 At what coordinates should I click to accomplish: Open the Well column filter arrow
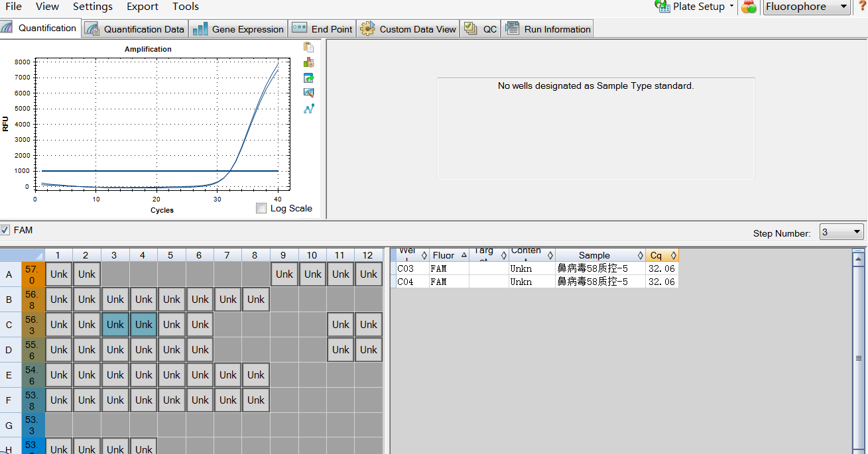pyautogui.click(x=424, y=255)
